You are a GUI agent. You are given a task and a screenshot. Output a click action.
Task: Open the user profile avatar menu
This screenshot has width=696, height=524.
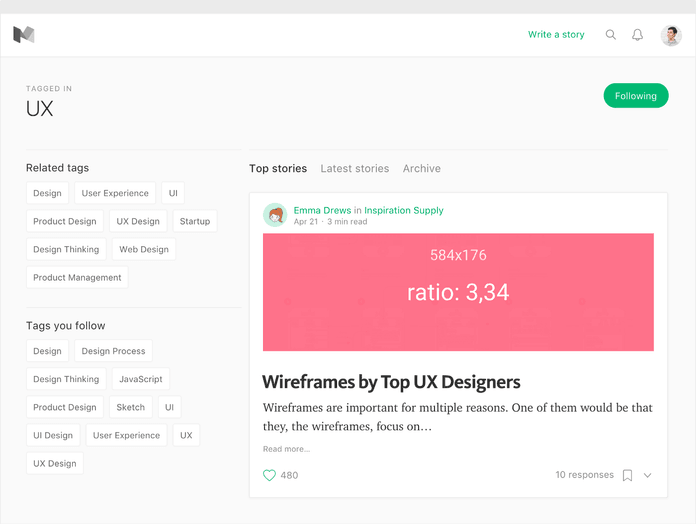(x=671, y=35)
